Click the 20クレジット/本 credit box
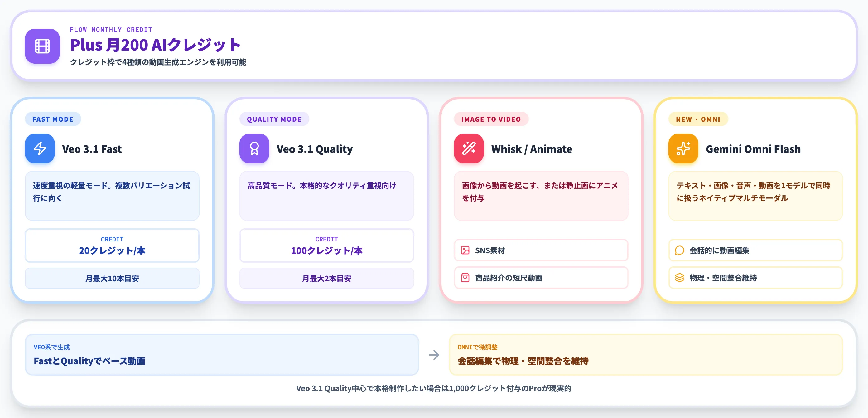This screenshot has width=868, height=418. pos(112,245)
